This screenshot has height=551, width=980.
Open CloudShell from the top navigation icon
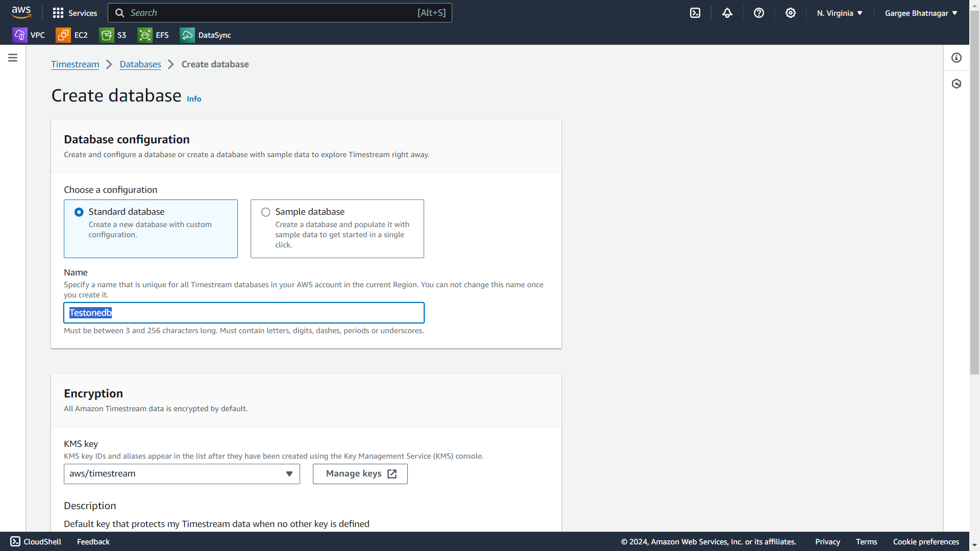[695, 13]
